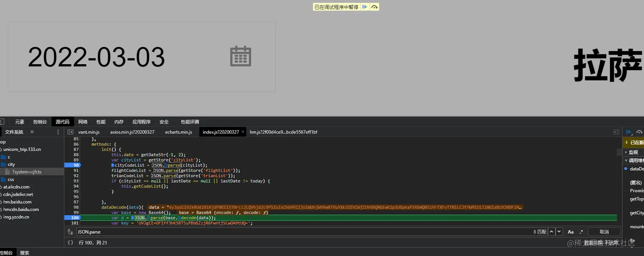This screenshot has height=256, width=644.
Task: Switch to hm.js?2f00d4ce9 file tab
Action: 283,132
